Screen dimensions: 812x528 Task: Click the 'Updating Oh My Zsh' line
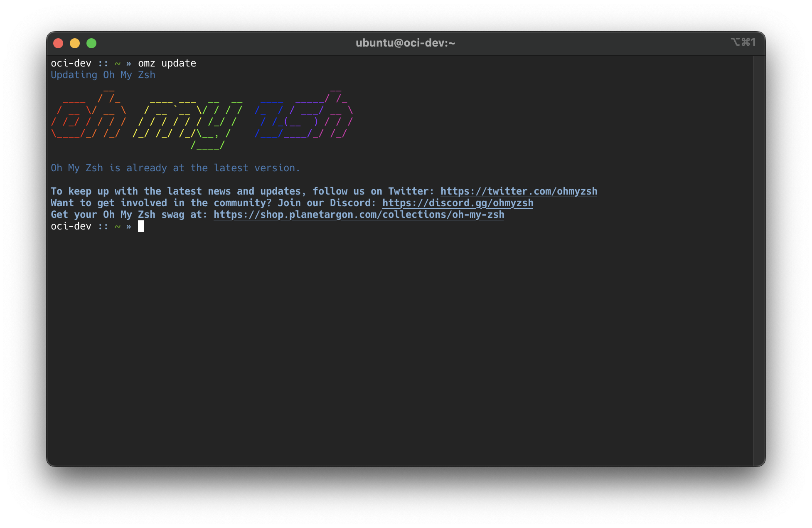click(103, 75)
